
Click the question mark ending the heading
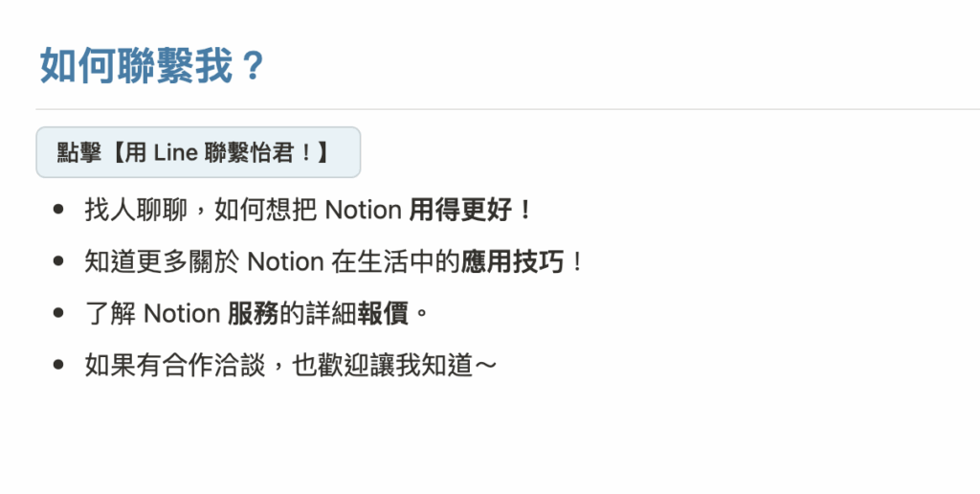coord(251,67)
